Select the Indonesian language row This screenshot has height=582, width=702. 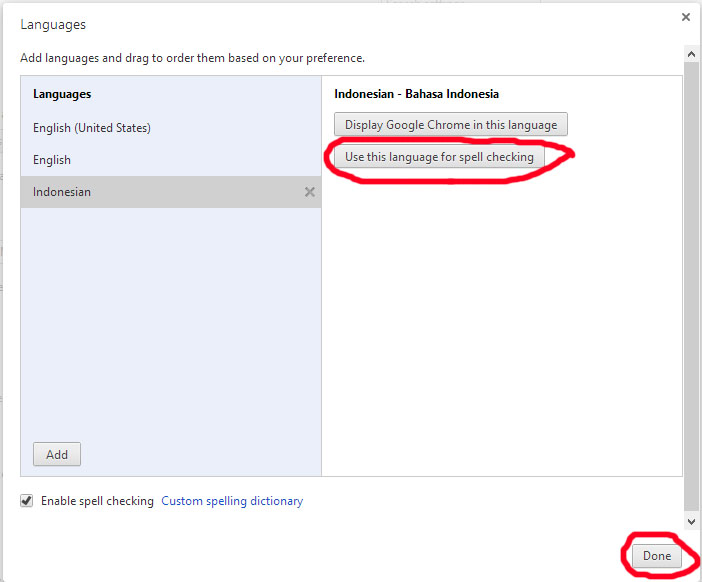171,192
